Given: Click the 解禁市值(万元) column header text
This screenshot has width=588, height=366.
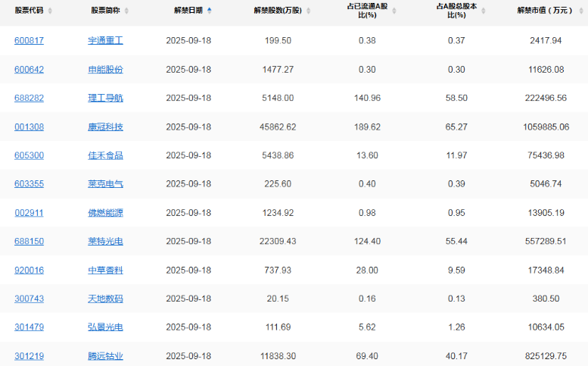Looking at the screenshot, I should (x=543, y=11).
